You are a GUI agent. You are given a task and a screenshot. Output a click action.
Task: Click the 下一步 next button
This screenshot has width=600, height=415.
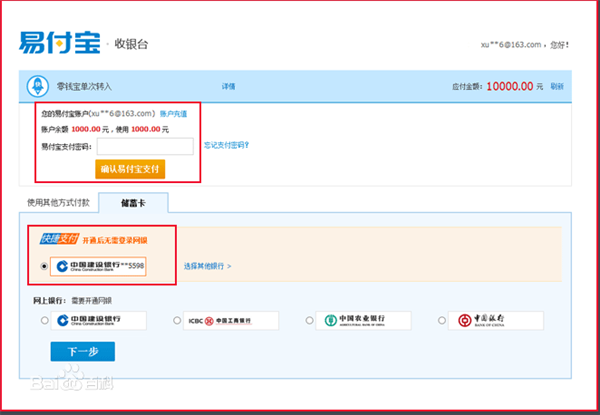click(83, 351)
